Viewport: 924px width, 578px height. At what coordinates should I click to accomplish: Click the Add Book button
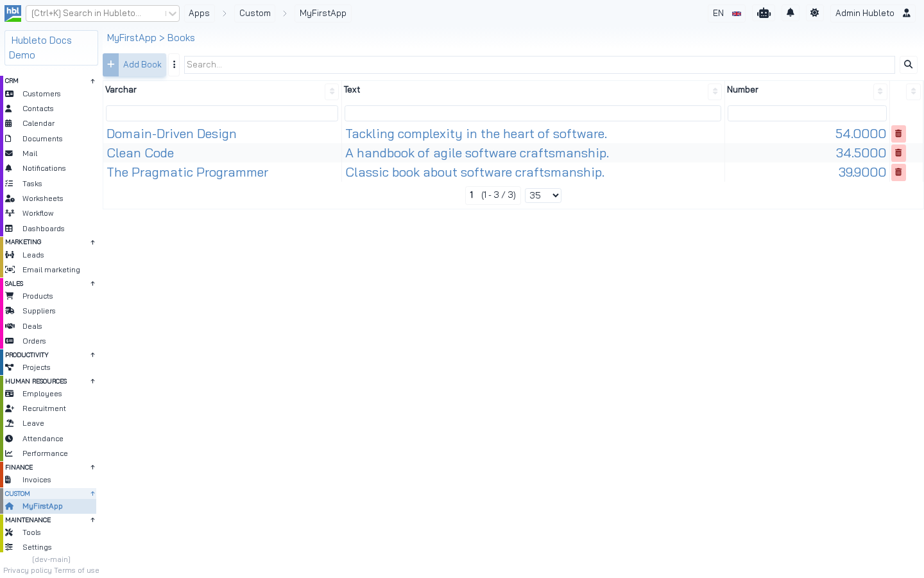pyautogui.click(x=135, y=65)
